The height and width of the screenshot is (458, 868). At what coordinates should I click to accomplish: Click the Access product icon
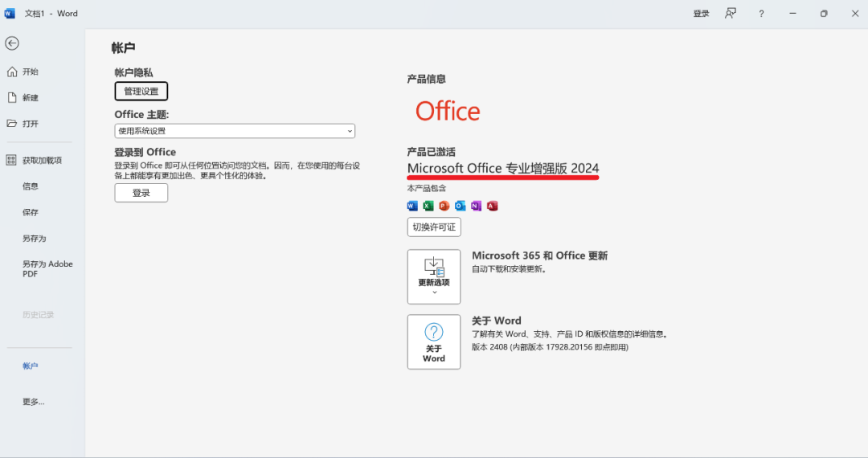(x=492, y=206)
